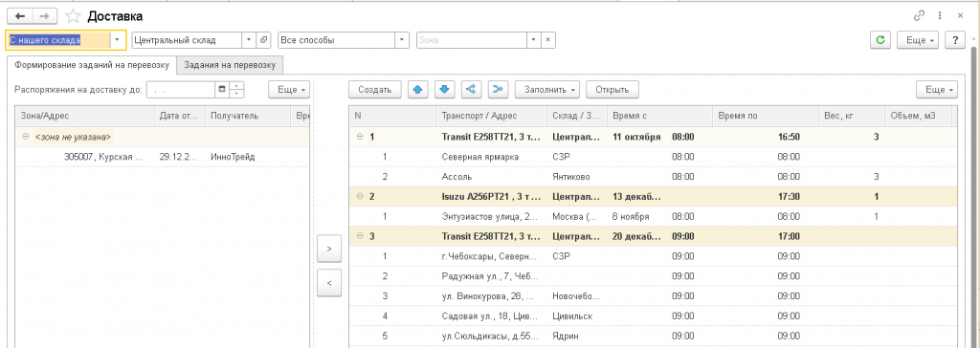
Task: Click the blue split route icon button
Action: (471, 89)
